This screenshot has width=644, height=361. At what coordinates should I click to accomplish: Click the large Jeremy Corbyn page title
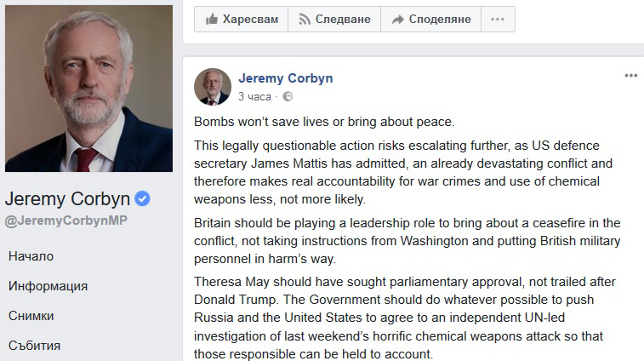tap(68, 199)
